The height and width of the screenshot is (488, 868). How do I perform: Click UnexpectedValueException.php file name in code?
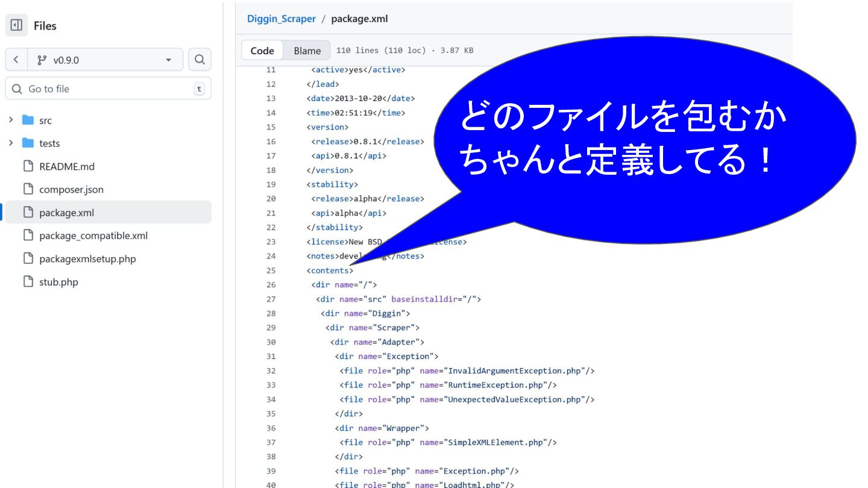click(x=513, y=399)
